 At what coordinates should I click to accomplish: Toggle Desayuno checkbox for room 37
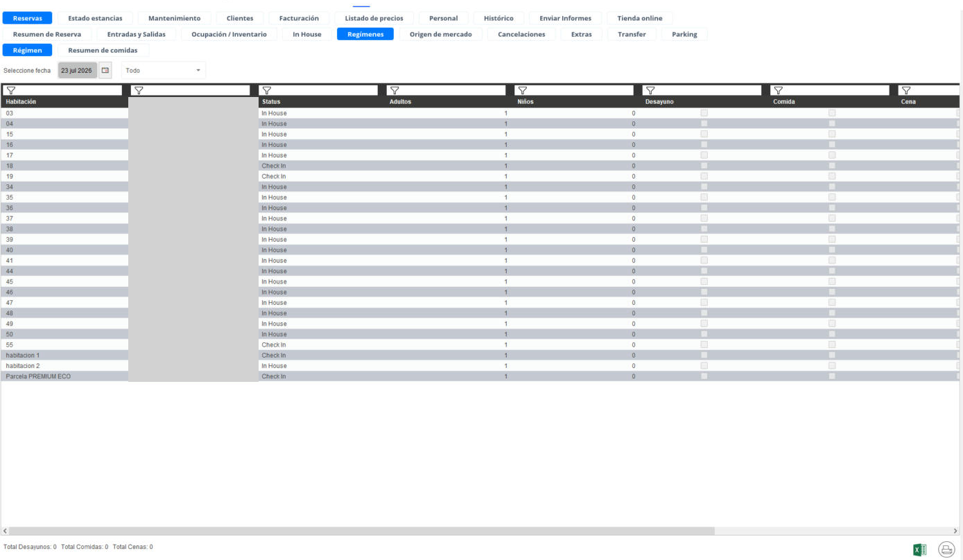pos(704,218)
